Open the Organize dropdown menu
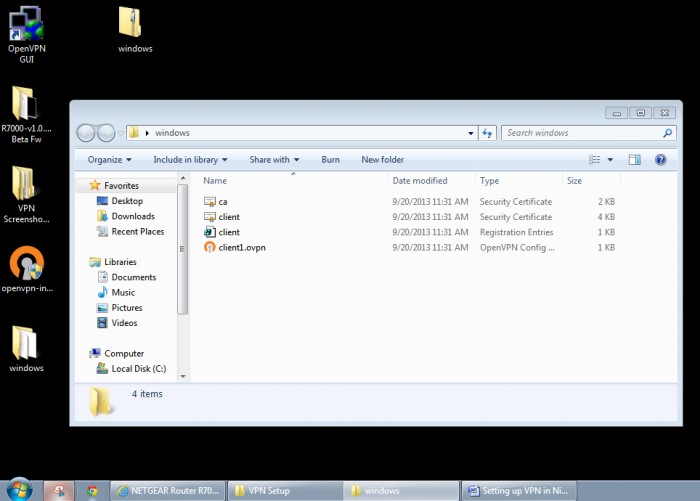This screenshot has height=501, width=700. click(109, 159)
